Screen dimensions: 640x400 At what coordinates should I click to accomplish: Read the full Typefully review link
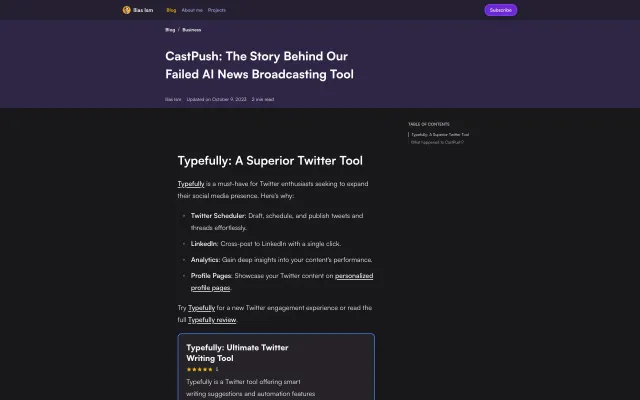point(213,319)
